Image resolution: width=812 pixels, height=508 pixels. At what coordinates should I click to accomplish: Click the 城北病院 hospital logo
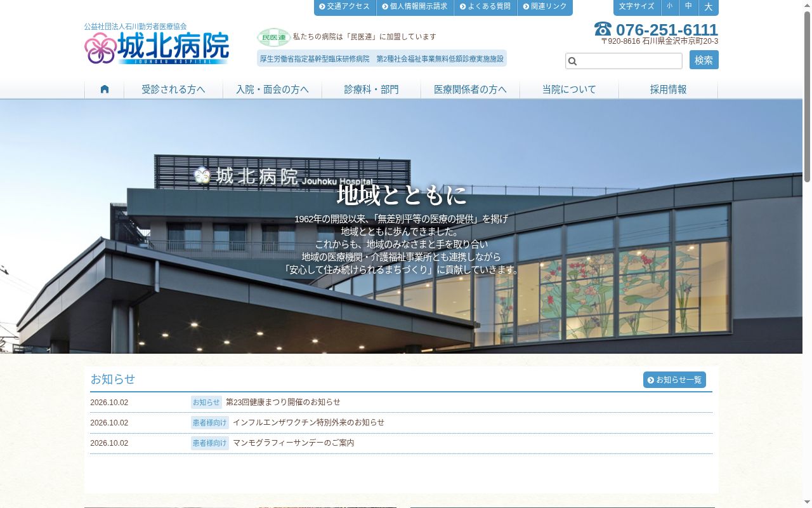(157, 48)
